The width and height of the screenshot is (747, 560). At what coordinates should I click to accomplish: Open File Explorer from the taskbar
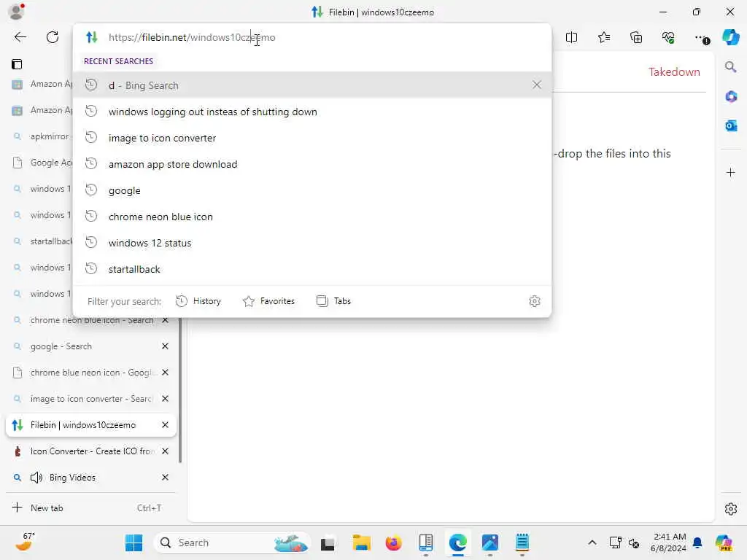click(361, 542)
